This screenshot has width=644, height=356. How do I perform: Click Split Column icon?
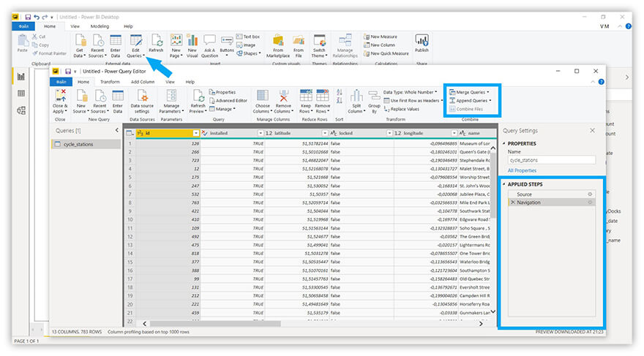pyautogui.click(x=356, y=96)
